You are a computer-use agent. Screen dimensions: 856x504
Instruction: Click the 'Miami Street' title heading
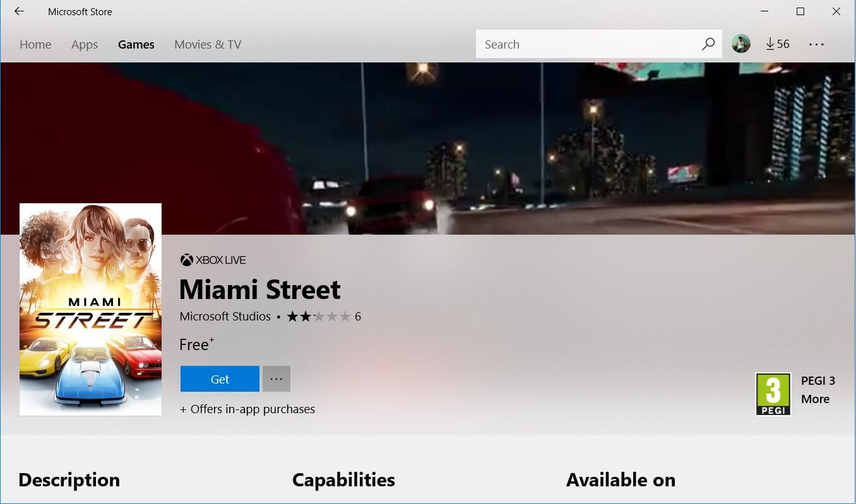260,290
